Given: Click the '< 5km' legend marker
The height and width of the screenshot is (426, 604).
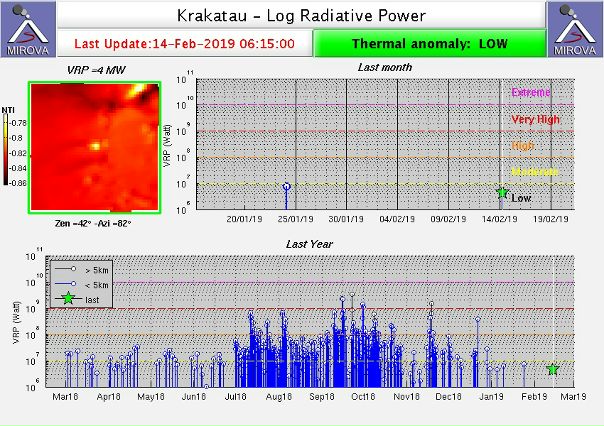Looking at the screenshot, I should click(x=74, y=284).
